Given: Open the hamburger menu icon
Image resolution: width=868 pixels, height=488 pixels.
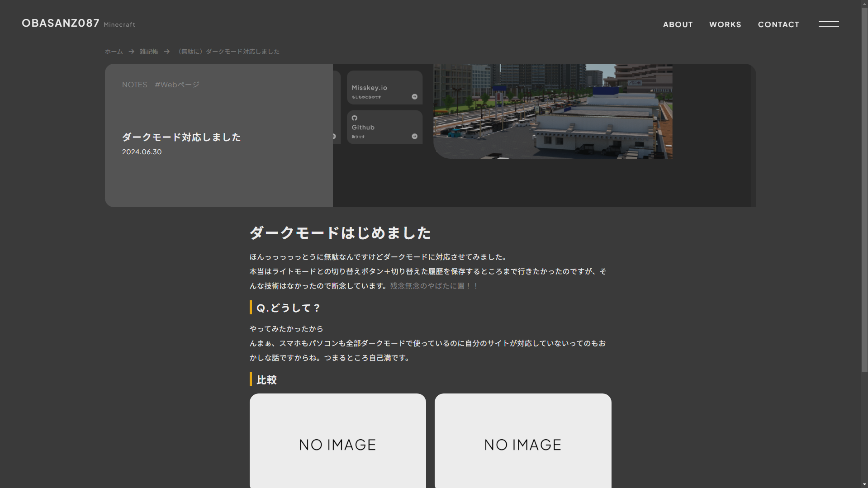Looking at the screenshot, I should coord(828,24).
